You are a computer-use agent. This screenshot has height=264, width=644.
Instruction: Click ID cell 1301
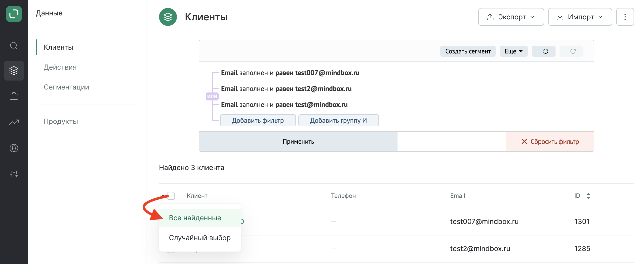point(582,222)
